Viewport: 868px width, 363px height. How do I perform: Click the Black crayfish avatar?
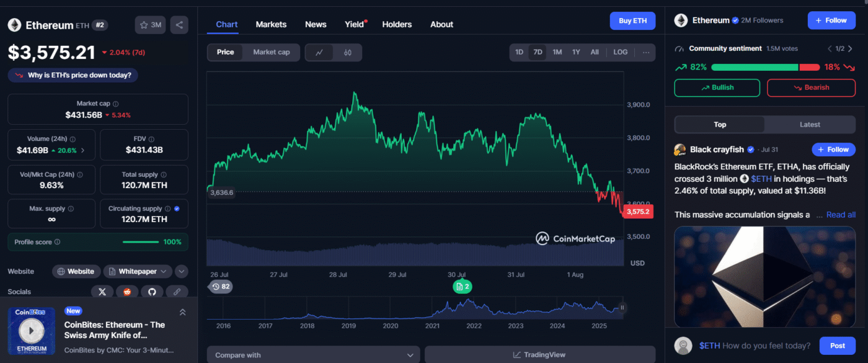click(x=680, y=150)
